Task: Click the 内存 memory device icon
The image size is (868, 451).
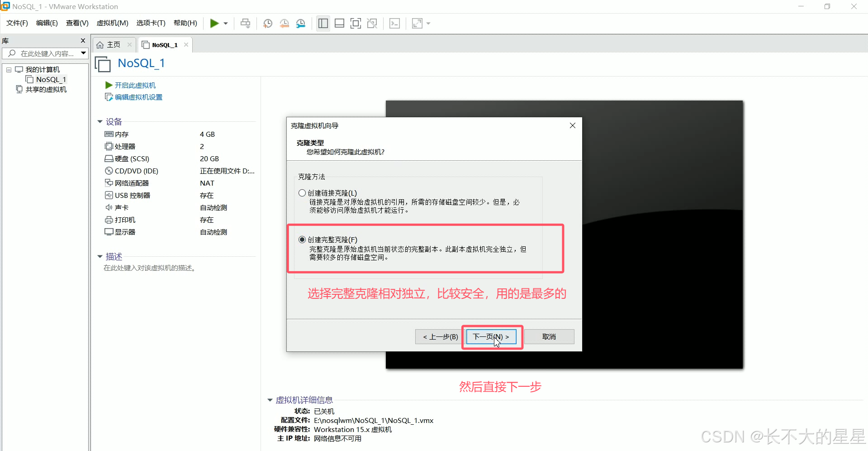Action: [109, 134]
